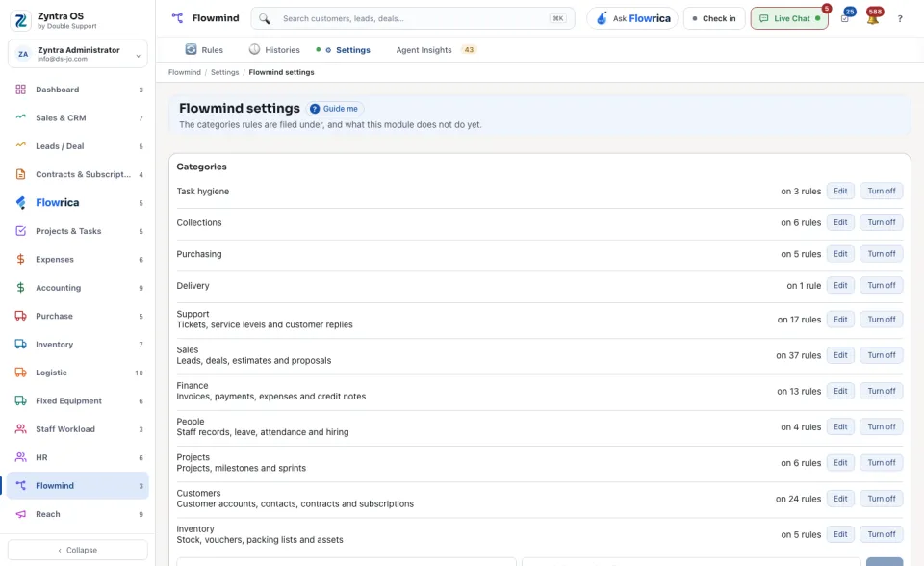The height and width of the screenshot is (566, 924).
Task: Turn off the Collections category
Action: click(881, 222)
